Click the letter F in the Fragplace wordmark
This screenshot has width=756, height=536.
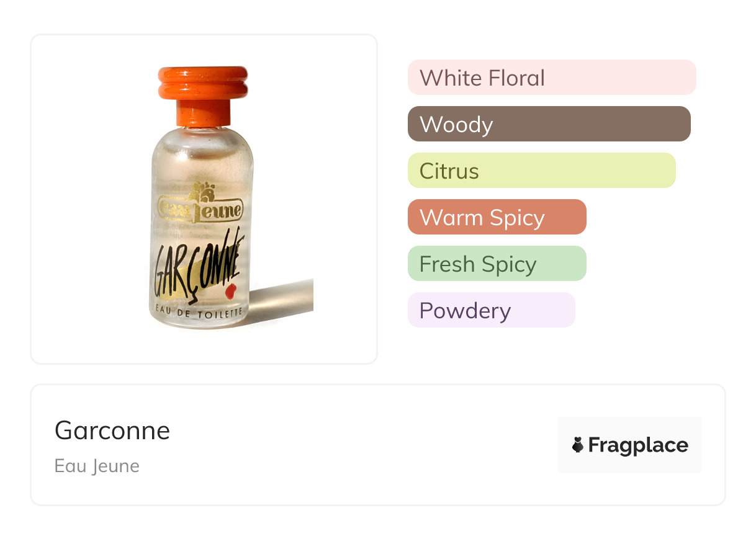point(595,445)
